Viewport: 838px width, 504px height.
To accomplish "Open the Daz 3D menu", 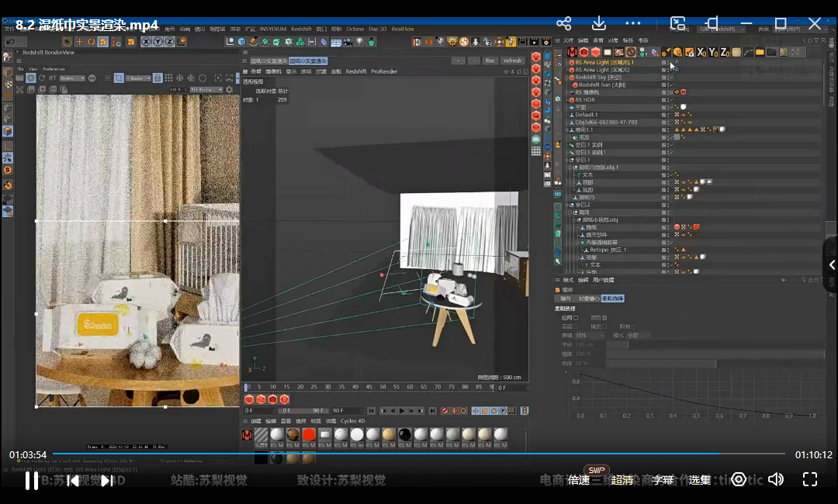I will [x=377, y=29].
